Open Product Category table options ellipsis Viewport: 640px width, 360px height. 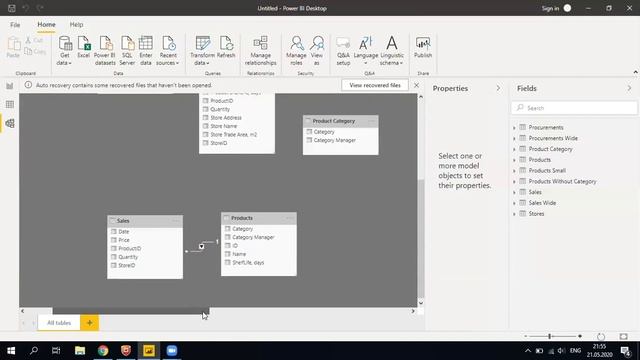tap(371, 121)
